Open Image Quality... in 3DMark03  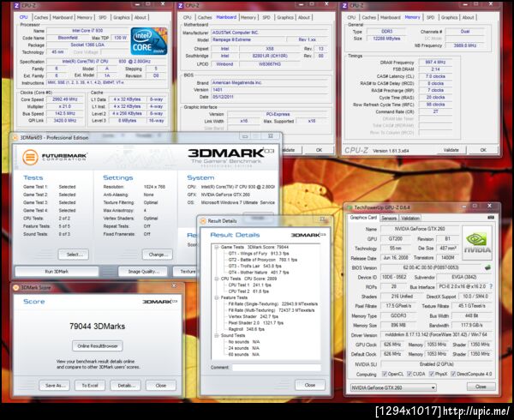click(x=142, y=272)
